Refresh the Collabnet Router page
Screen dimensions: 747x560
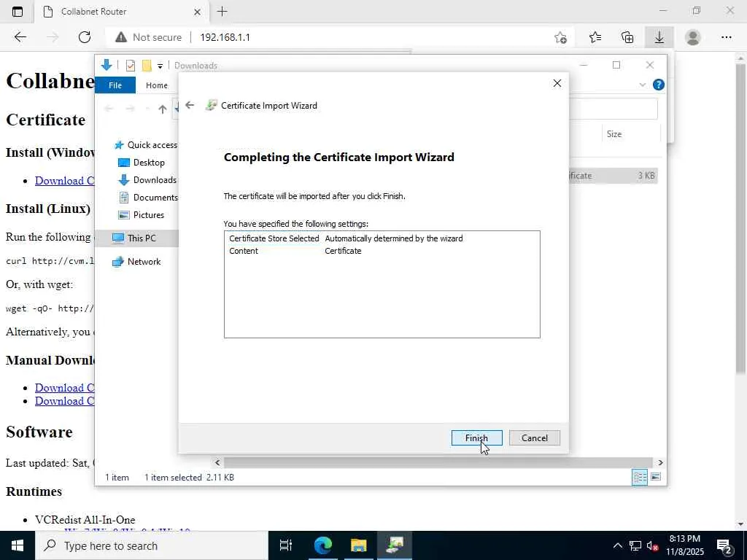85,37
